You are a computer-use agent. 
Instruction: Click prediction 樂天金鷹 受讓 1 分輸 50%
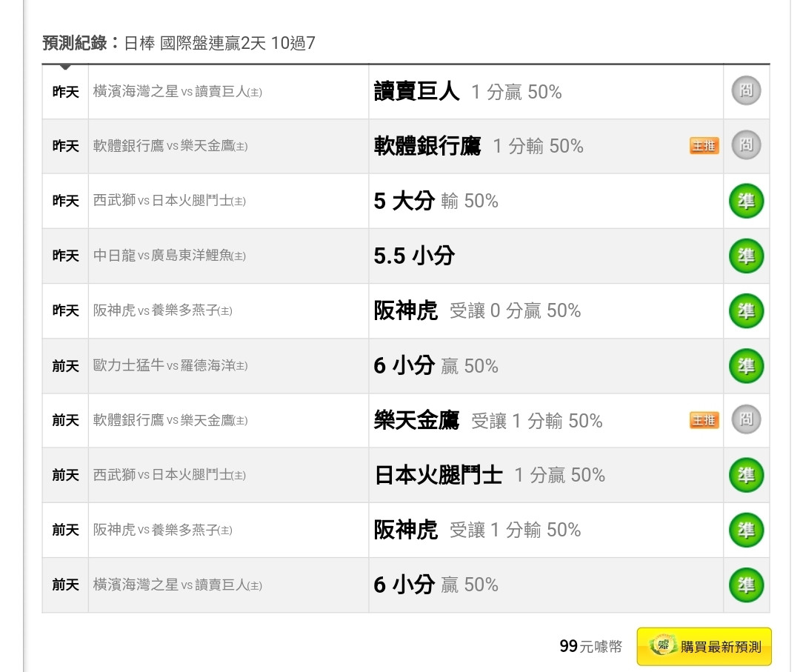tap(488, 420)
